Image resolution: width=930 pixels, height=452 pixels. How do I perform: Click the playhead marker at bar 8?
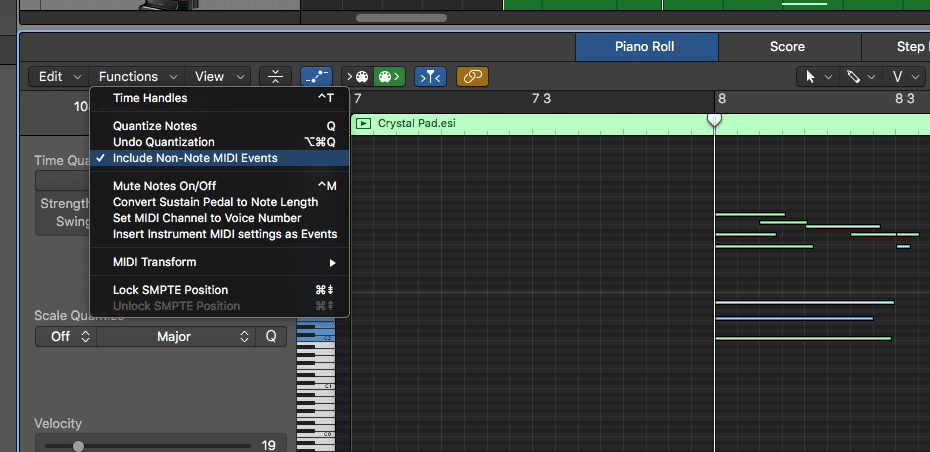[714, 119]
